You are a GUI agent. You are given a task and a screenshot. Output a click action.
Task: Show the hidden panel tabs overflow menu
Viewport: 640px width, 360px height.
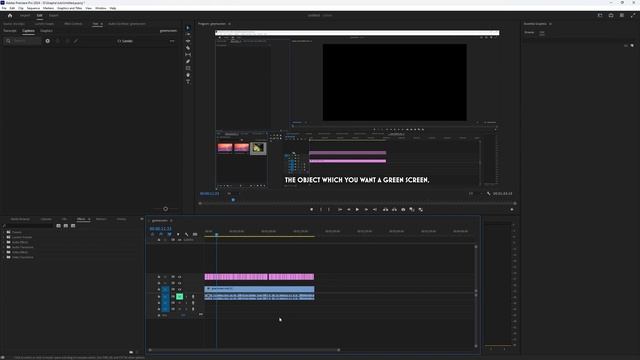[x=142, y=219]
